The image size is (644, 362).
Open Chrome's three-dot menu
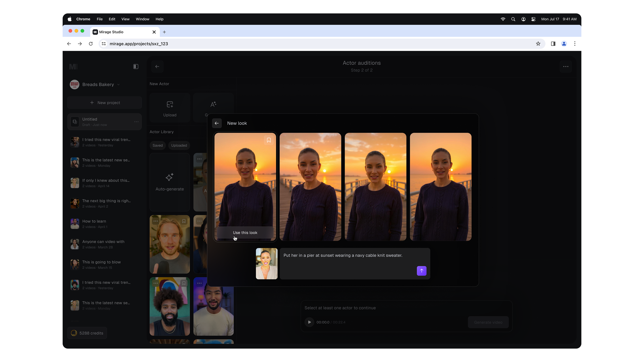coord(575,44)
